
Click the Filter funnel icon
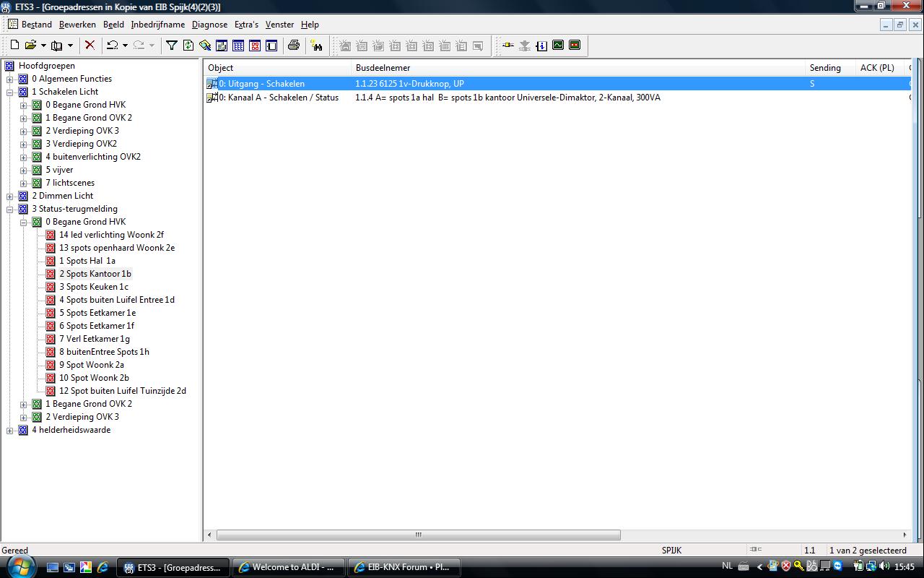coord(172,46)
